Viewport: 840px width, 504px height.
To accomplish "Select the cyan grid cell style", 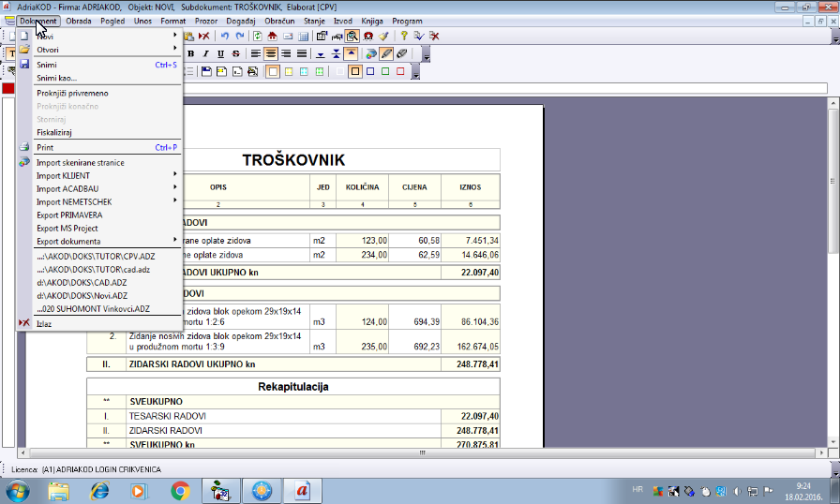I will tap(305, 71).
